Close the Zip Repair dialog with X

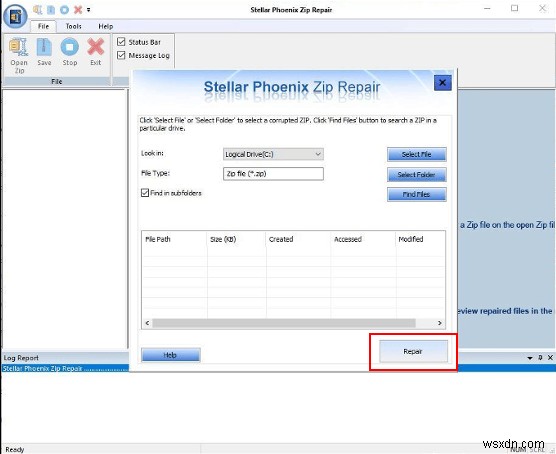pos(443,83)
